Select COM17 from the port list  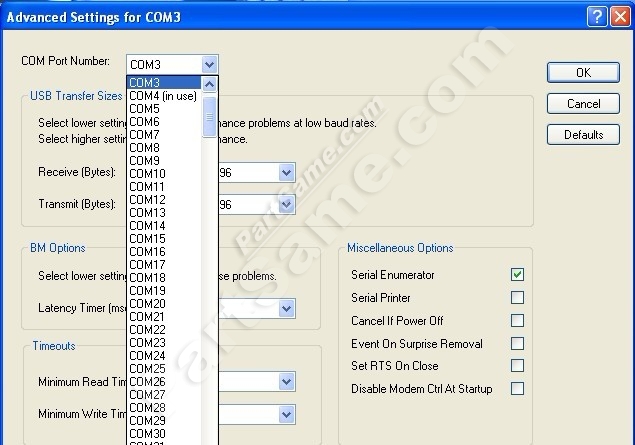[164, 264]
